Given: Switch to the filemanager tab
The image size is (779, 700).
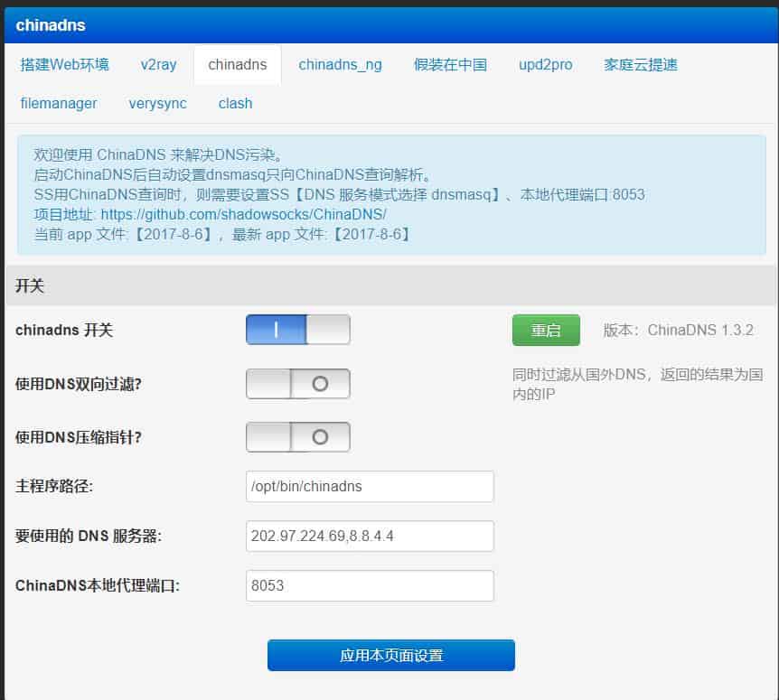Looking at the screenshot, I should tap(58, 103).
